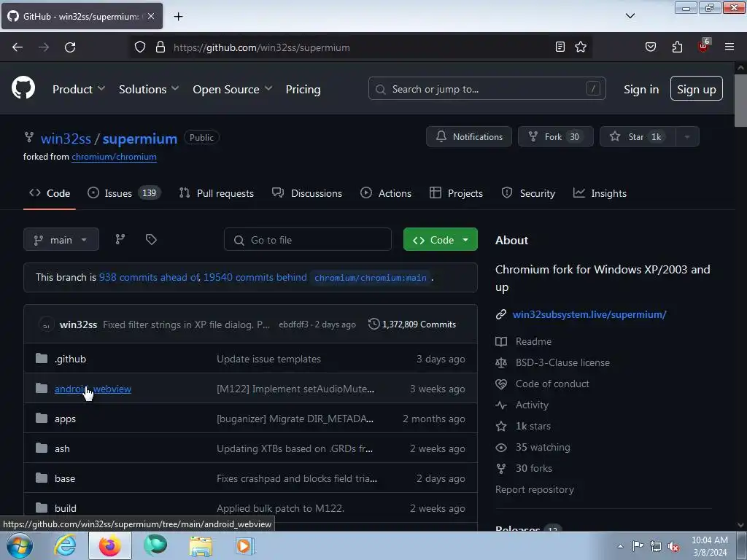Open the main branch selector dropdown
747x560 pixels.
coord(61,239)
